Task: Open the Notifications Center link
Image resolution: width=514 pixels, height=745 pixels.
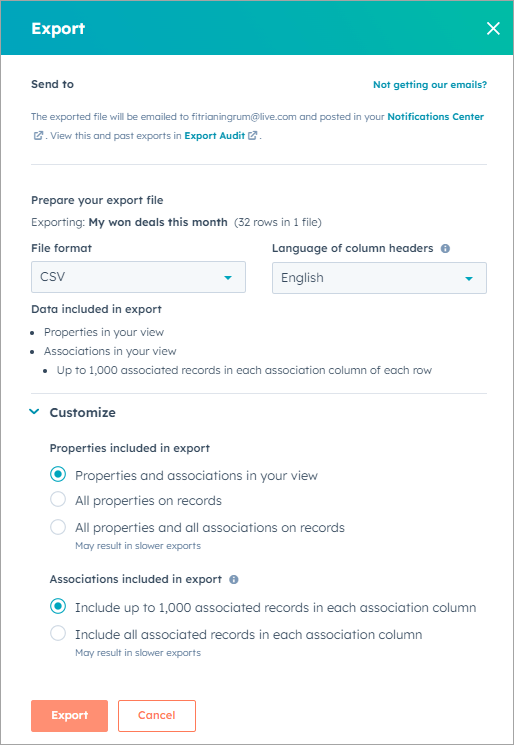Action: click(x=436, y=116)
